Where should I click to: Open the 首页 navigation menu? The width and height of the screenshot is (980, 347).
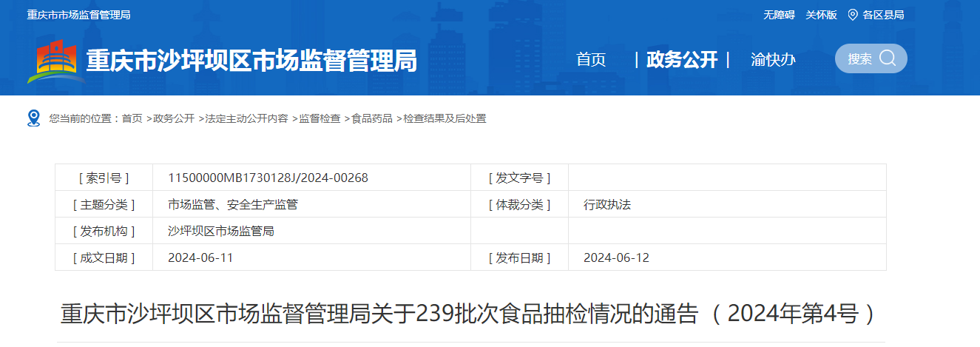[591, 60]
